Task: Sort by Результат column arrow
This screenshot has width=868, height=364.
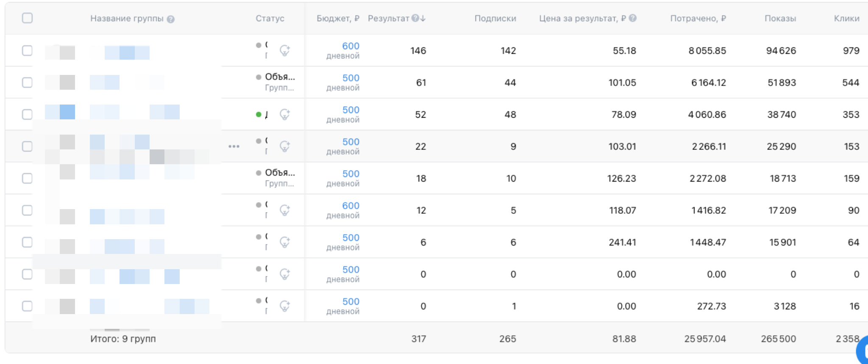Action: coord(423,18)
